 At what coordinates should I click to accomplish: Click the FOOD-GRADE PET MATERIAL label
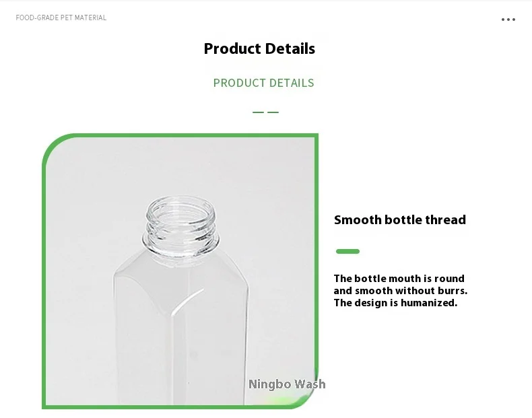point(61,18)
